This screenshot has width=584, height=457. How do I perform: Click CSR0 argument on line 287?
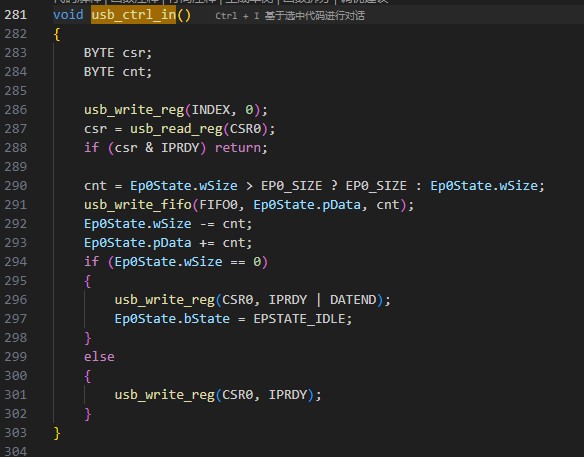(x=245, y=129)
